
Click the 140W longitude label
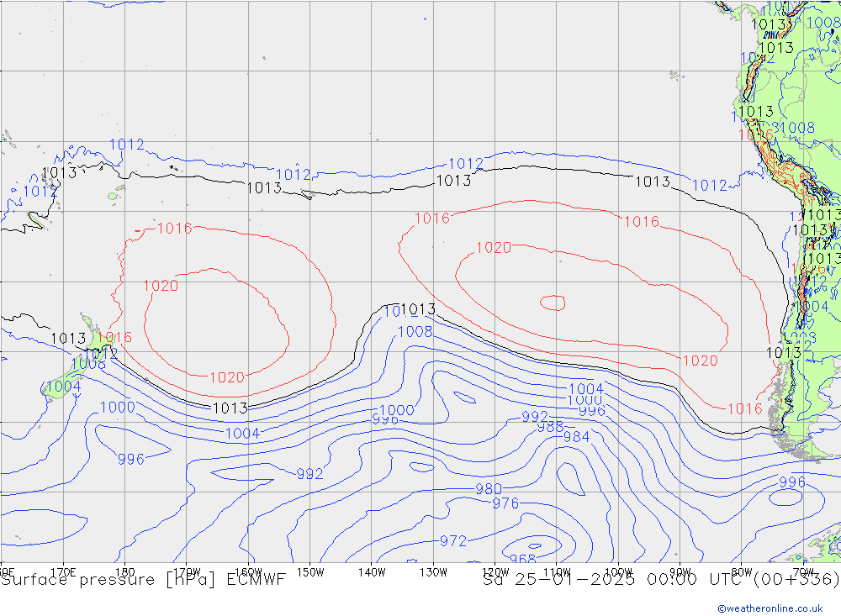pos(372,572)
